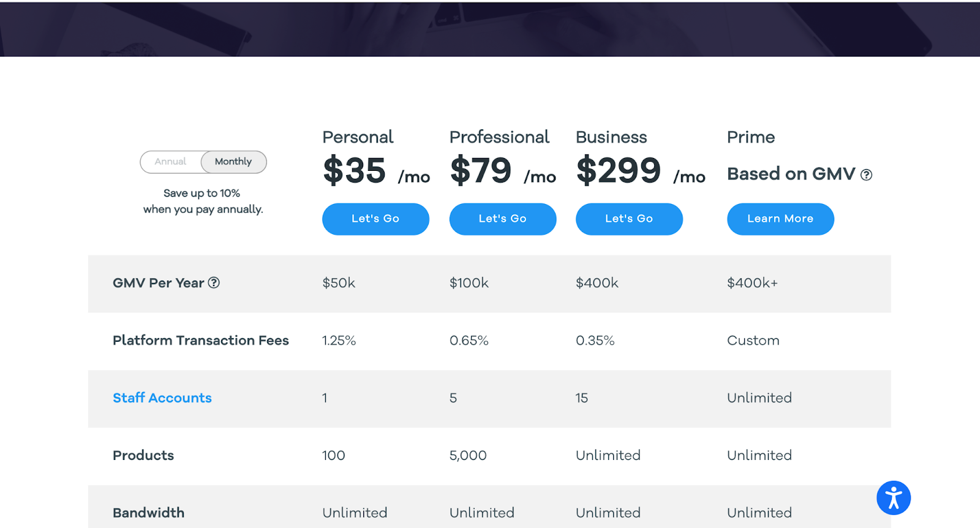980x528 pixels.
Task: Click Let's Go under Personal plan
Action: 375,219
